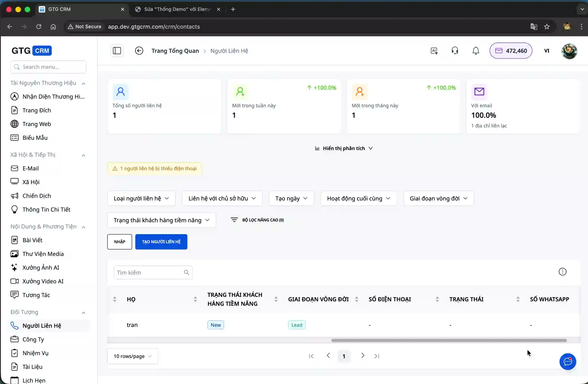Toggle the sidebar panel icon
Image resolution: width=588 pixels, height=384 pixels.
(117, 50)
